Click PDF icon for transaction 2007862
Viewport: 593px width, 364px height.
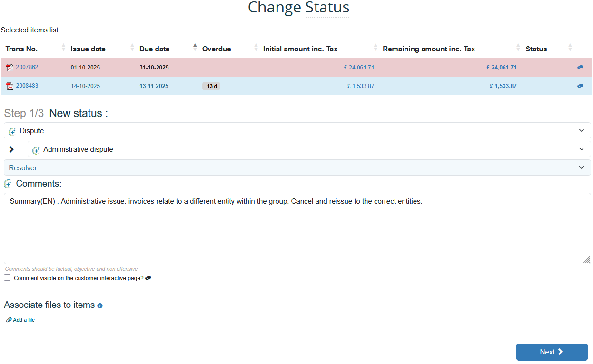[x=10, y=68]
